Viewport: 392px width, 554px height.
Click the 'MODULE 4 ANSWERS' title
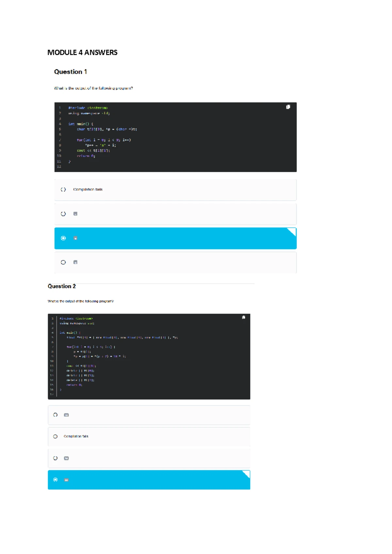[82, 53]
